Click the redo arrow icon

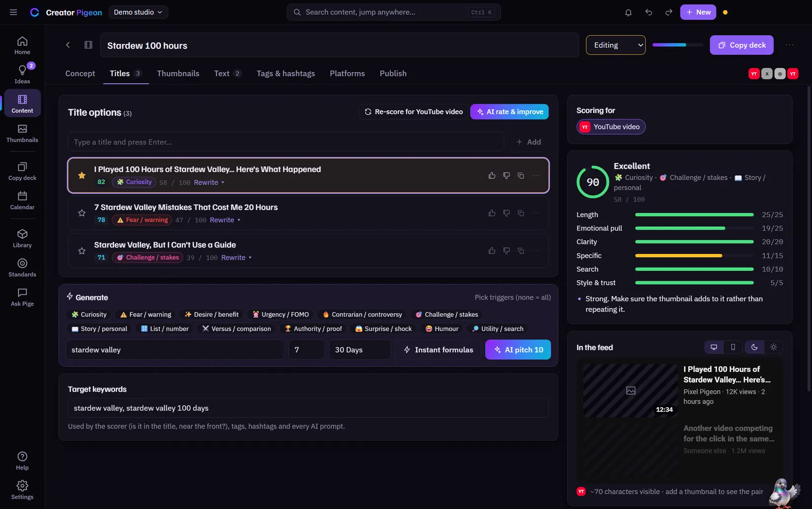[669, 12]
